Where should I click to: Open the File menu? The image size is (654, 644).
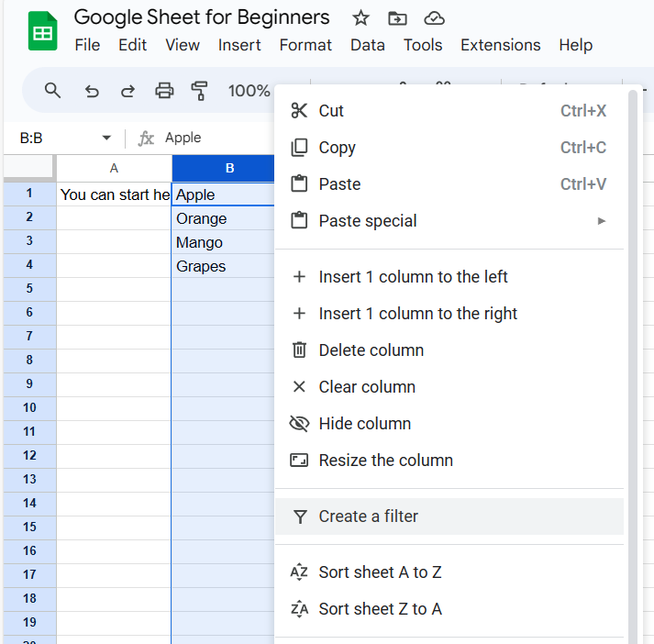(x=87, y=45)
